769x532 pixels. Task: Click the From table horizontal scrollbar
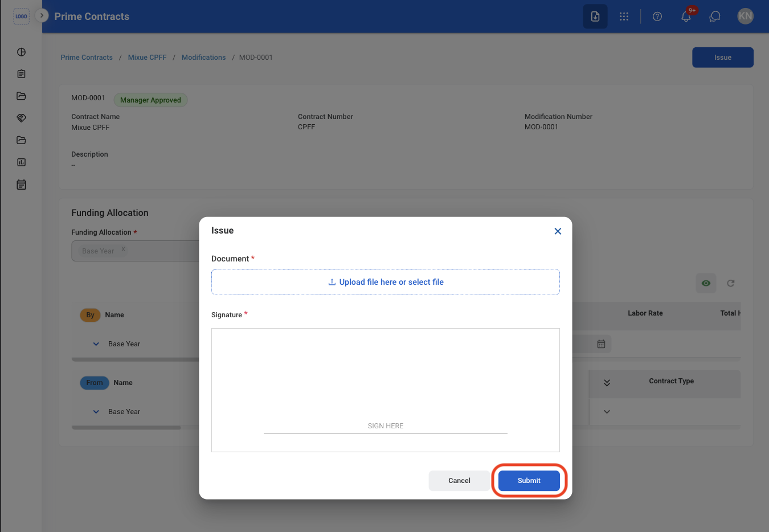coord(126,427)
